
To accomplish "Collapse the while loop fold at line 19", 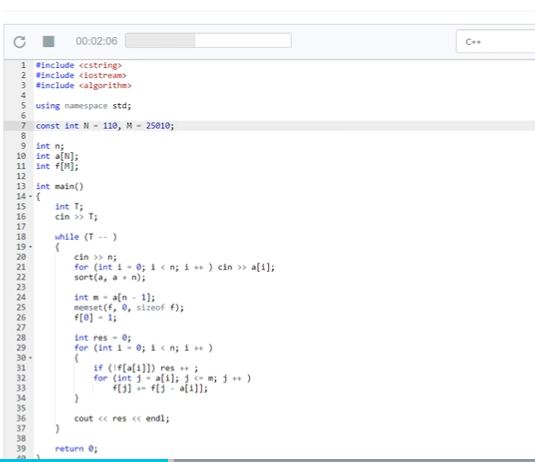I will [x=30, y=247].
